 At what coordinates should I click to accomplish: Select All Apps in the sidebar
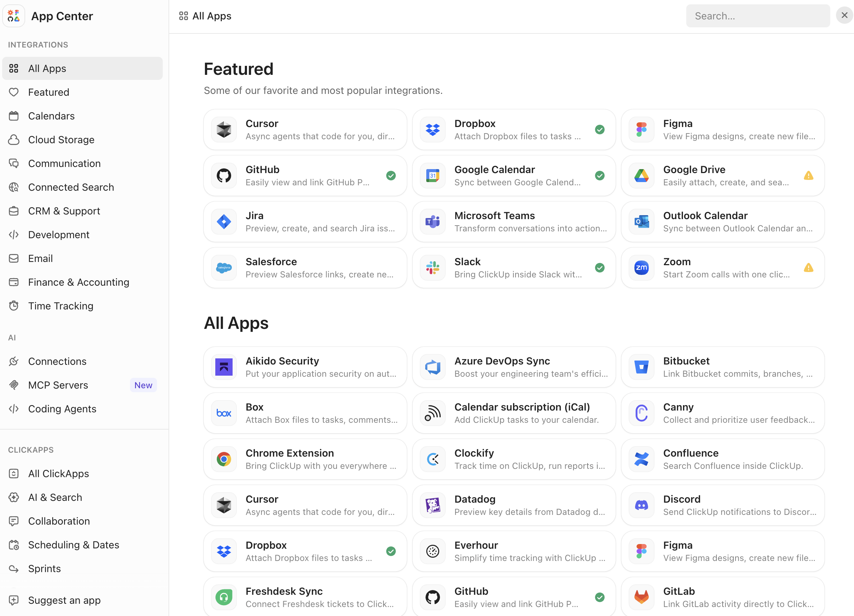pyautogui.click(x=82, y=68)
